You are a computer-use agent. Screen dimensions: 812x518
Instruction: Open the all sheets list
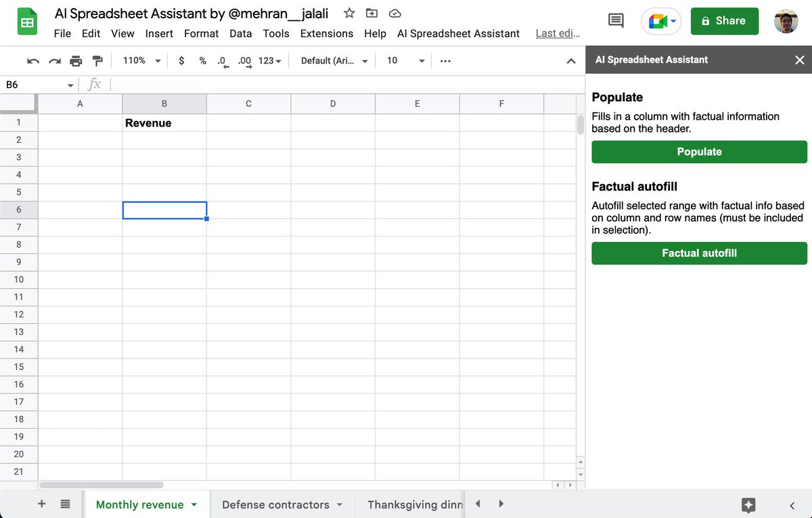[66, 504]
